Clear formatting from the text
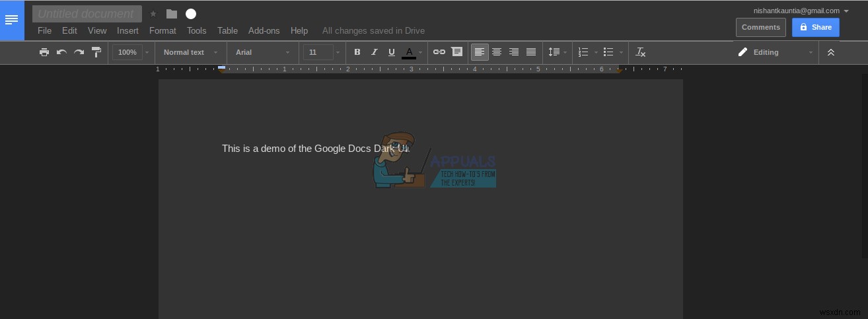The image size is (868, 319). (640, 52)
